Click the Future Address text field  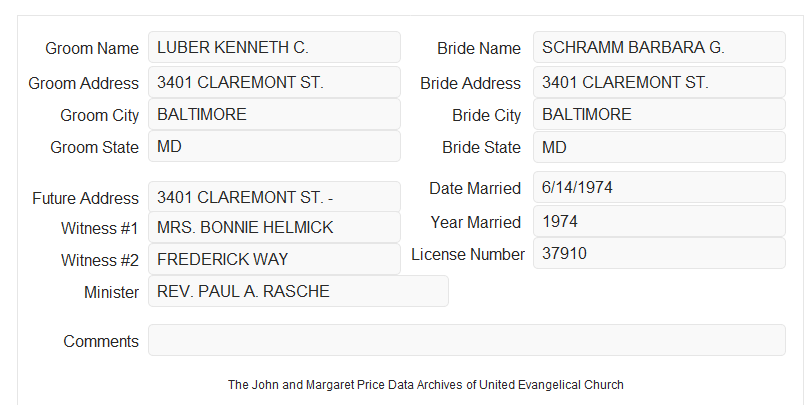[x=274, y=197]
